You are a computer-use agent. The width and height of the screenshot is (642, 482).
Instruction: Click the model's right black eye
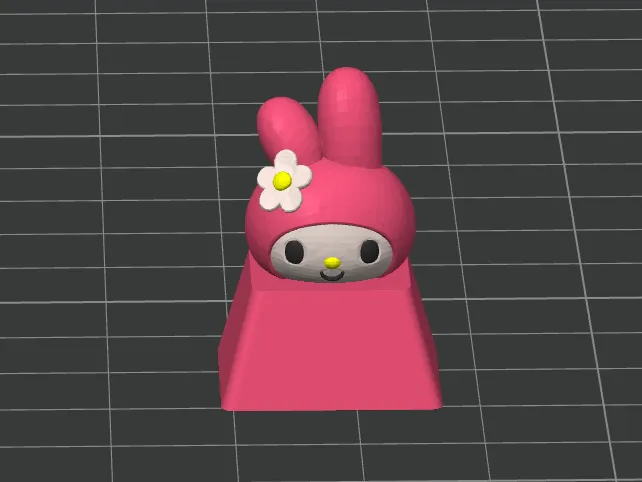[370, 251]
